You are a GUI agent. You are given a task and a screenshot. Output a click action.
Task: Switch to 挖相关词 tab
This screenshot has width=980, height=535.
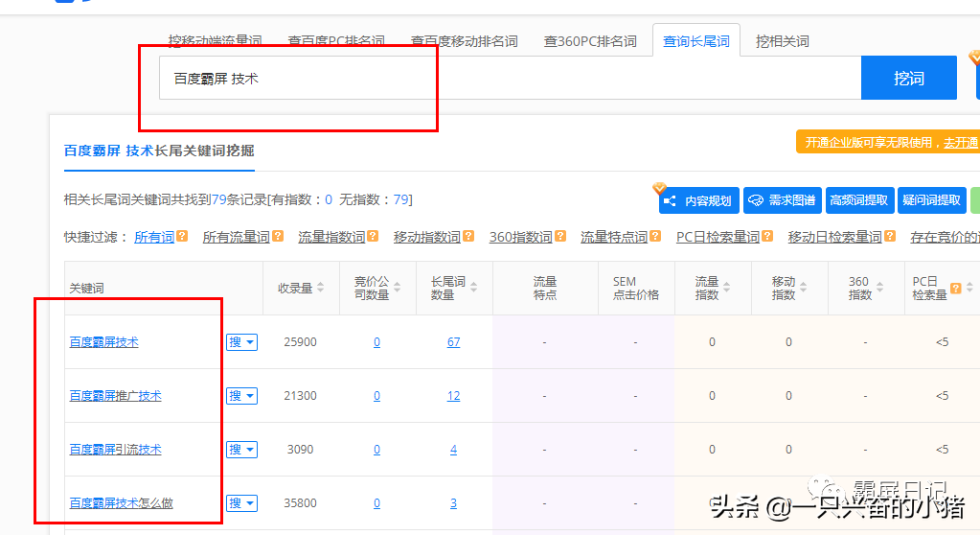click(x=782, y=41)
